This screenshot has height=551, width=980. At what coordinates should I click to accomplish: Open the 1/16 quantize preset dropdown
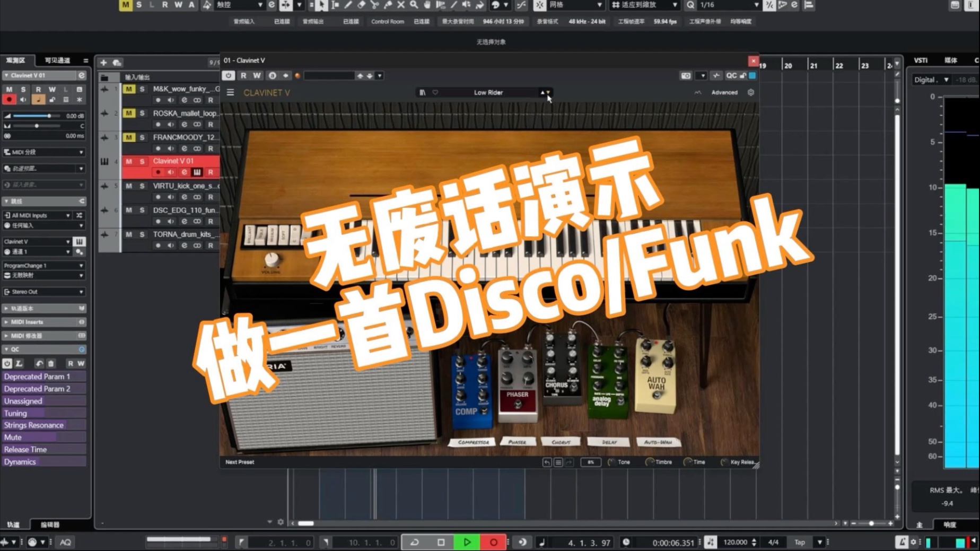tap(729, 5)
